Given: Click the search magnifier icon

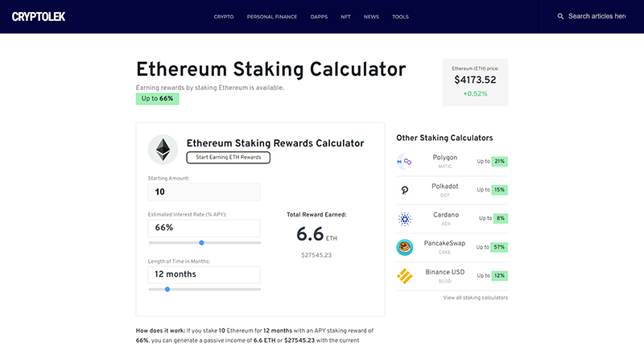Looking at the screenshot, I should [x=560, y=16].
